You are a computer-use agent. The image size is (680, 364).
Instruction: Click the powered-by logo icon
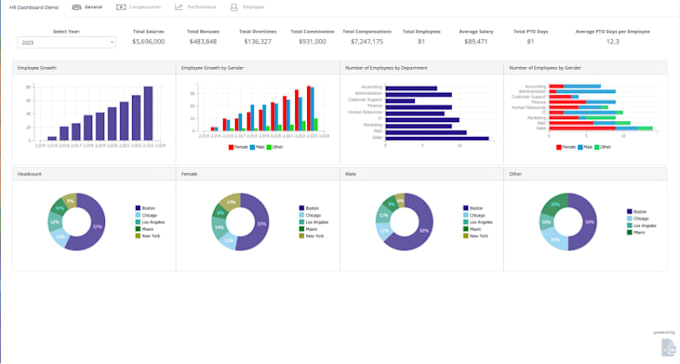(x=668, y=347)
